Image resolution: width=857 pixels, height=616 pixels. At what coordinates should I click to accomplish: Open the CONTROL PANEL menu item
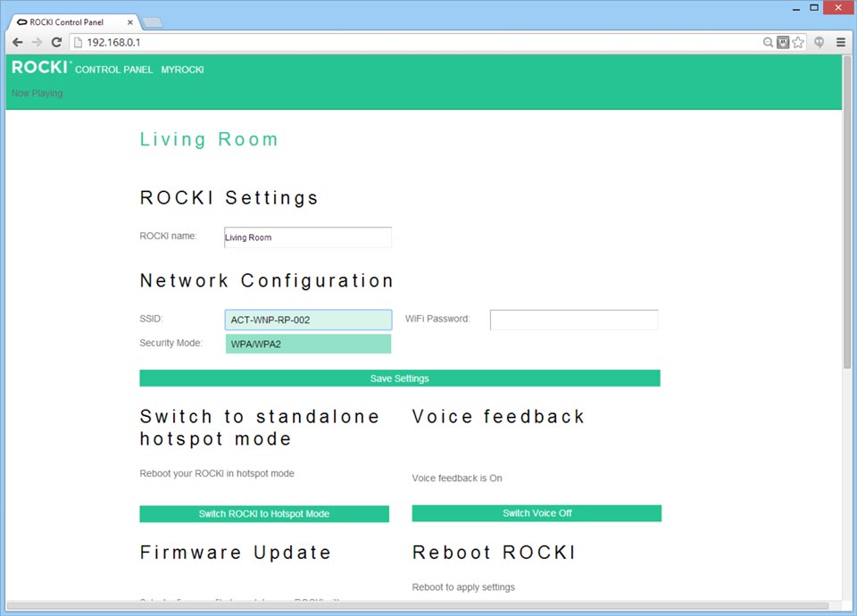point(113,70)
